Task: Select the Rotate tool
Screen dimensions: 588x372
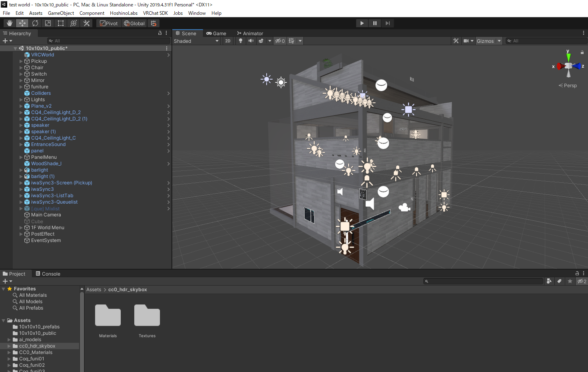Action: point(35,23)
